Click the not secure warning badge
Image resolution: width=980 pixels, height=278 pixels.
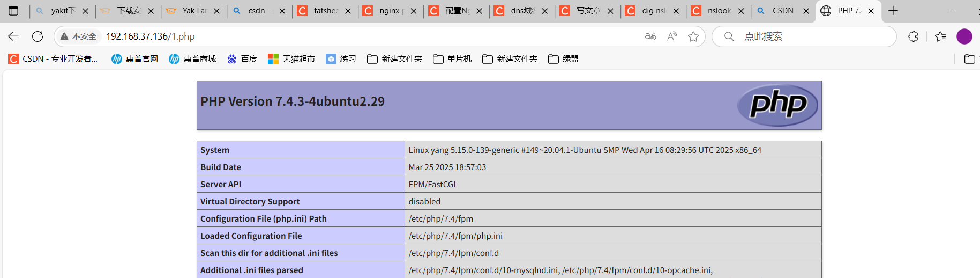pyautogui.click(x=79, y=36)
